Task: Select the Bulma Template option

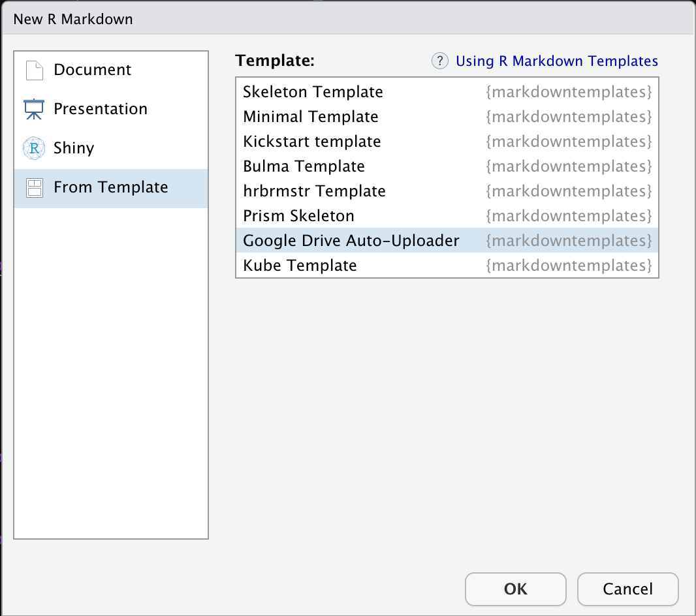Action: coord(304,166)
